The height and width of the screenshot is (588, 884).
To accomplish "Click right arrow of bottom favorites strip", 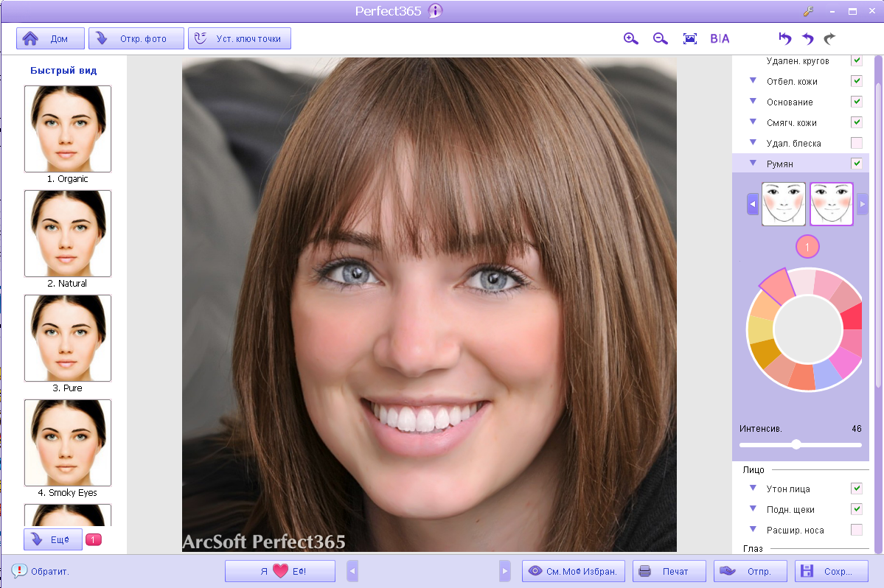I will tap(504, 571).
